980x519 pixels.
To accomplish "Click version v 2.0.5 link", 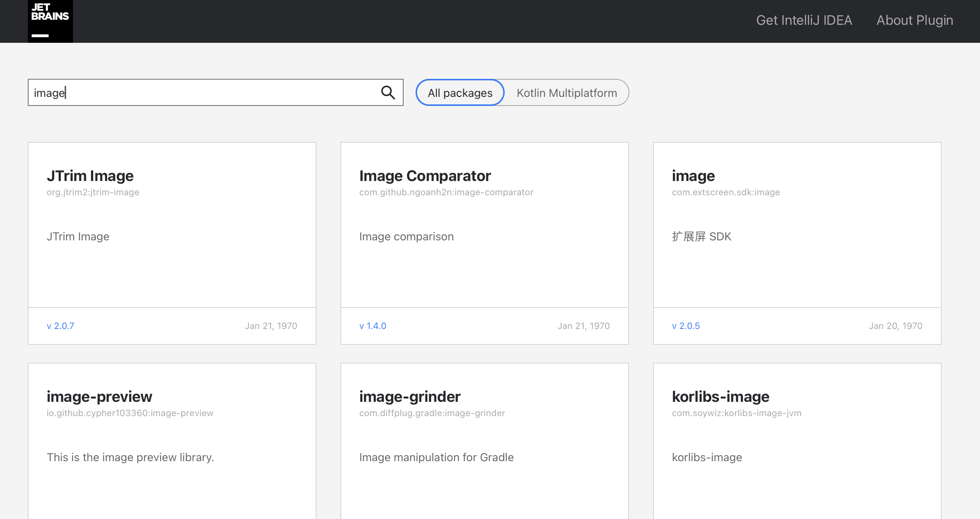I will point(685,326).
